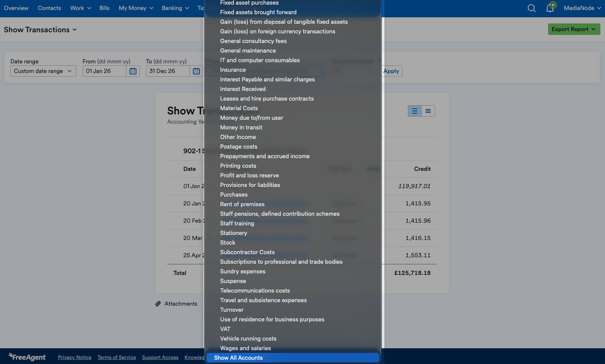Edit the To date field
The image size is (605, 364).
168,71
